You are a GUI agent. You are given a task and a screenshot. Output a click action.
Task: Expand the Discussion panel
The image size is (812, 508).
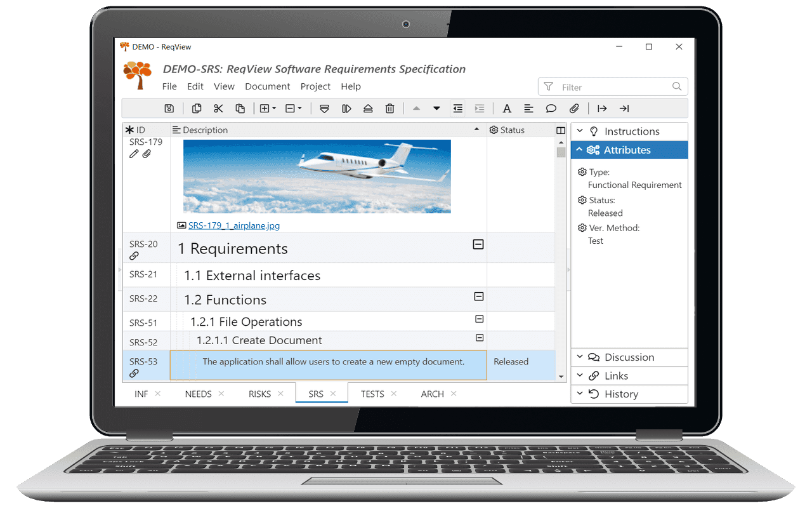coord(629,358)
